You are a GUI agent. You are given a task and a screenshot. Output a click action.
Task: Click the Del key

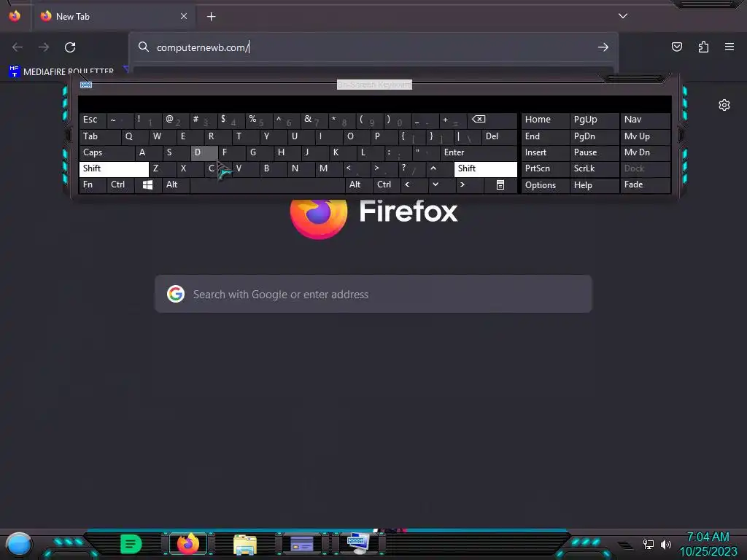pos(499,136)
